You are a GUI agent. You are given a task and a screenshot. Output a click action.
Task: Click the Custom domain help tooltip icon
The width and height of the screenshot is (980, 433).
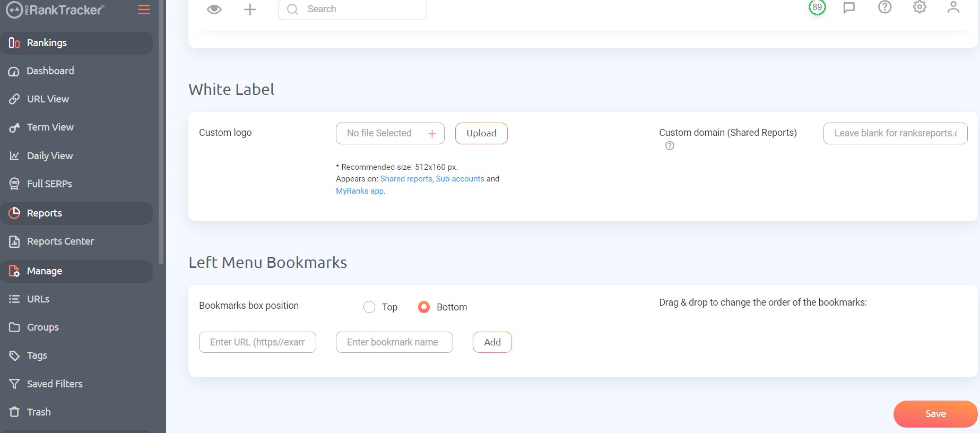pos(670,145)
